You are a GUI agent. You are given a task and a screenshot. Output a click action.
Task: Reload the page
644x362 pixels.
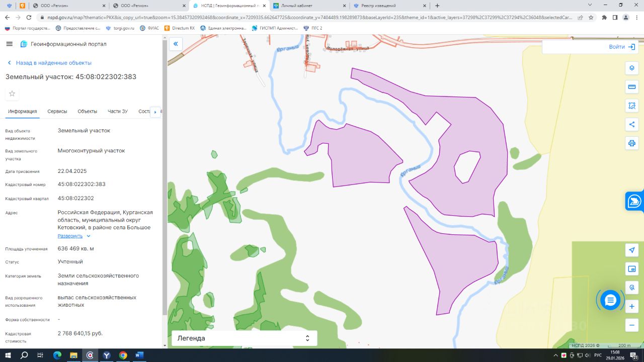29,17
